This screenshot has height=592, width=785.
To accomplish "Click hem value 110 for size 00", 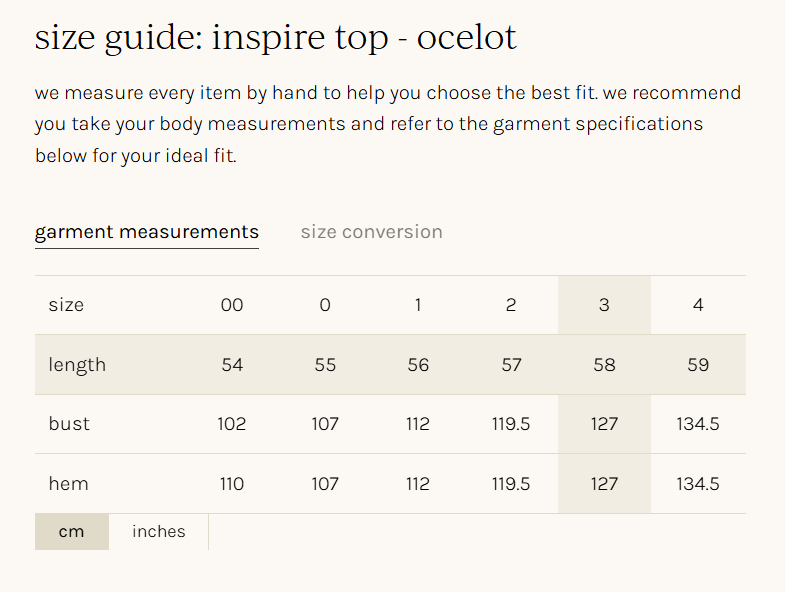I will coord(232,484).
